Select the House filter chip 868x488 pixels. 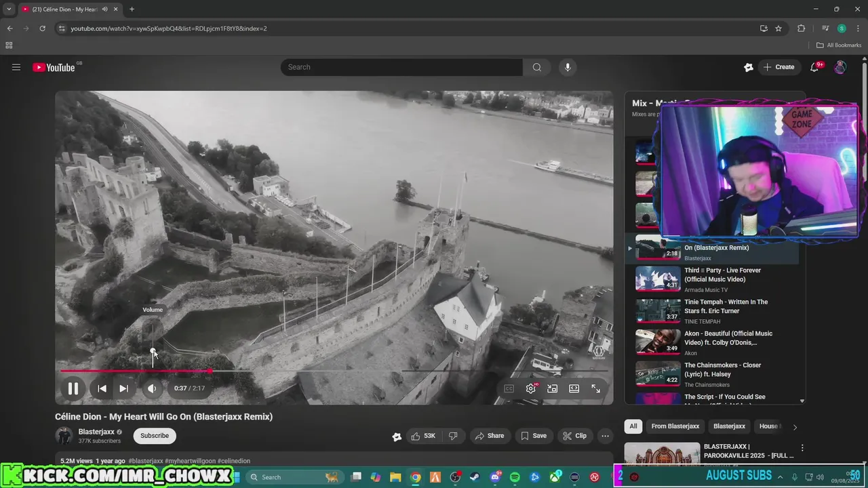point(768,426)
